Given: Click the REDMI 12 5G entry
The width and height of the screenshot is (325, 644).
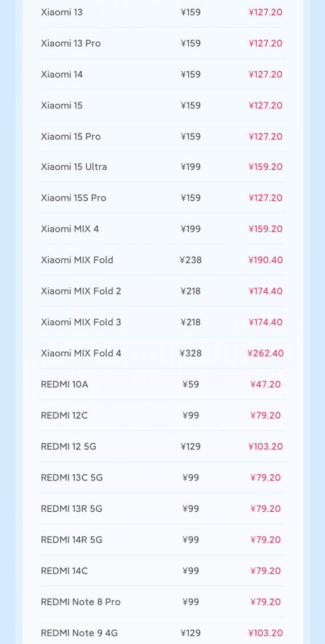Looking at the screenshot, I should pyautogui.click(x=162, y=446).
